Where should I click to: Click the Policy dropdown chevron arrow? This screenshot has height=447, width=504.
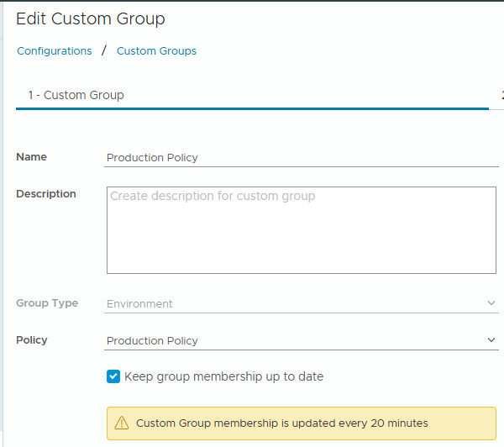coord(491,340)
